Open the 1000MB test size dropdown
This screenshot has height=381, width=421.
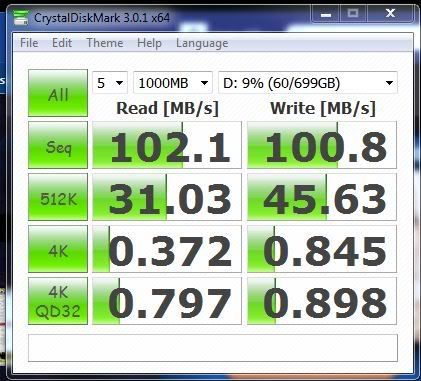tap(173, 83)
